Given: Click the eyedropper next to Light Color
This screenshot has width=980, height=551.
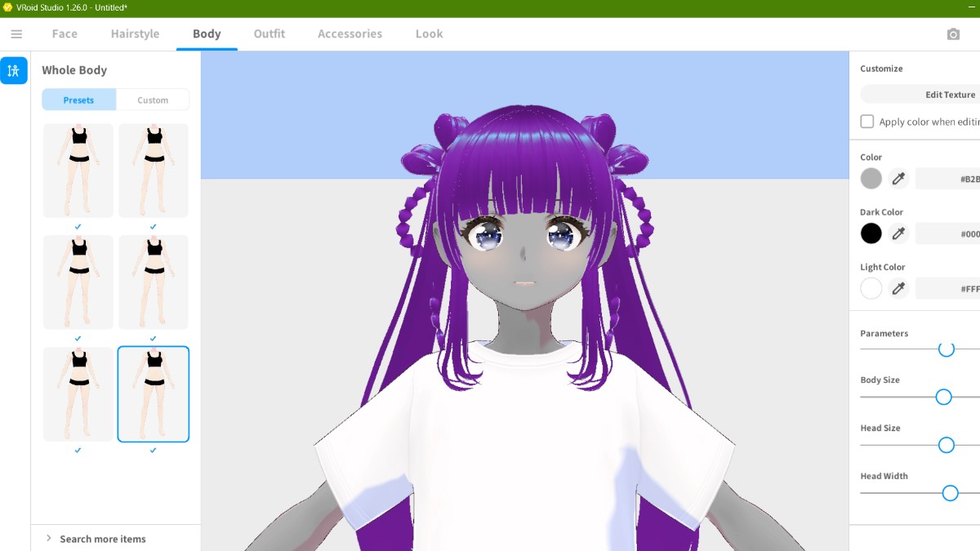Looking at the screenshot, I should (898, 288).
